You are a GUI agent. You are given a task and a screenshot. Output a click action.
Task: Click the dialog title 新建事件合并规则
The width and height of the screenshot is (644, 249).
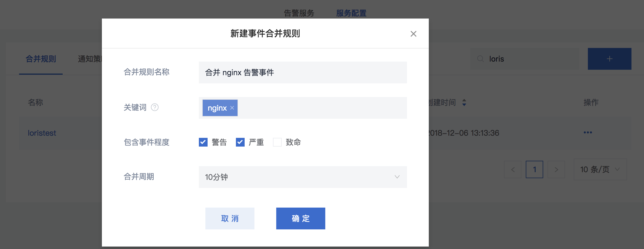coord(265,34)
